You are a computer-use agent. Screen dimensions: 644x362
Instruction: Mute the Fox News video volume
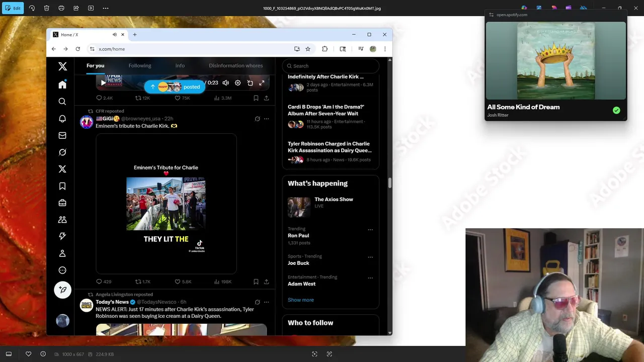tap(225, 83)
